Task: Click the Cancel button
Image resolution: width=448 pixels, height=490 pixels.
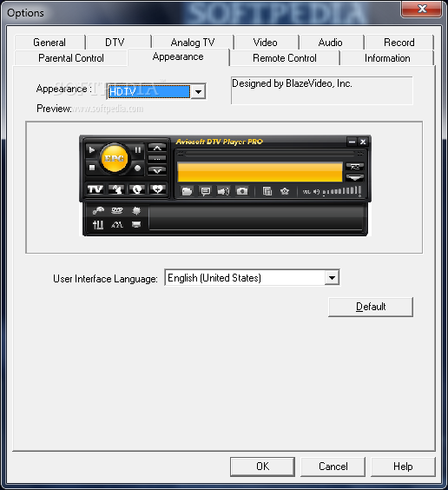Action: click(x=333, y=467)
